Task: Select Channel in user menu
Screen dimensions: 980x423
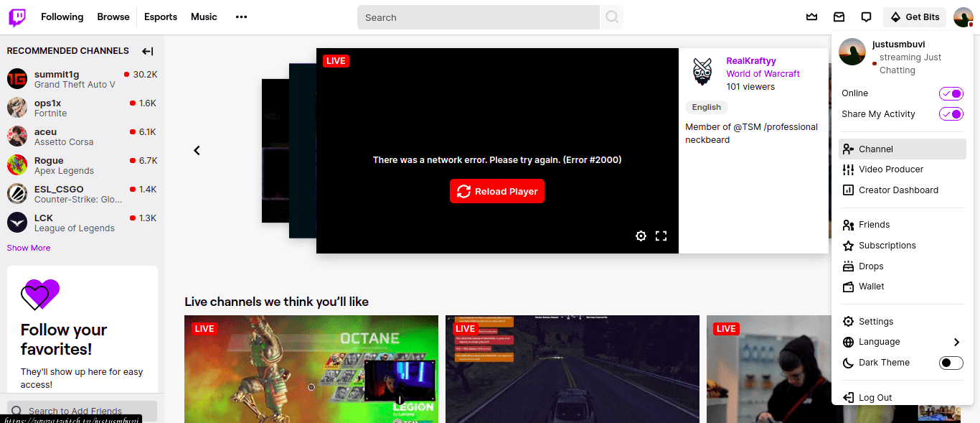Action: 903,149
